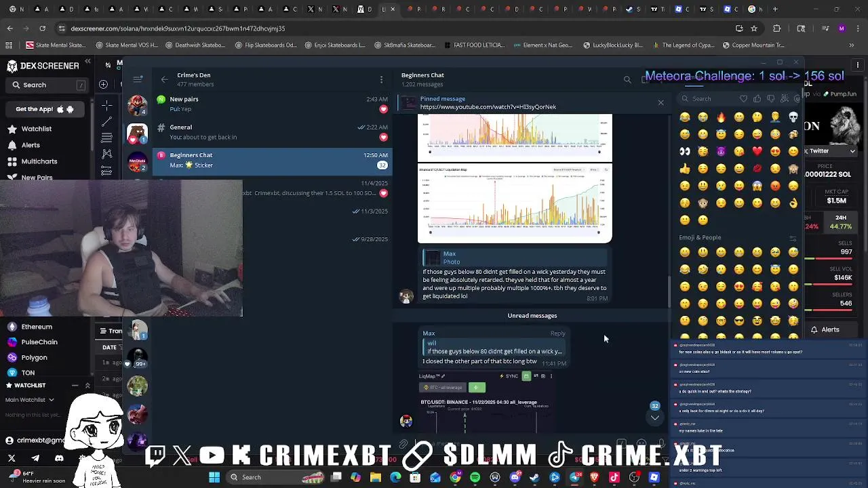Close the pinned message bar
The image size is (868, 488).
click(x=660, y=103)
